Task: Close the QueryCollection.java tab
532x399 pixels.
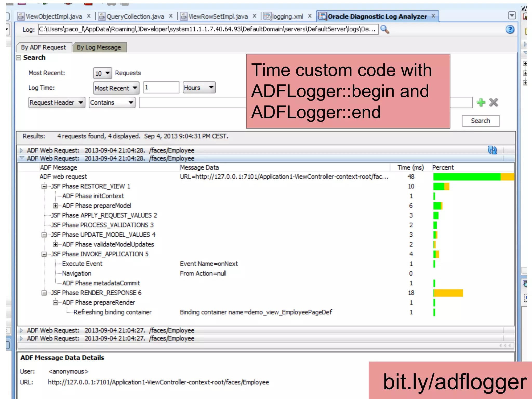Action: (171, 16)
